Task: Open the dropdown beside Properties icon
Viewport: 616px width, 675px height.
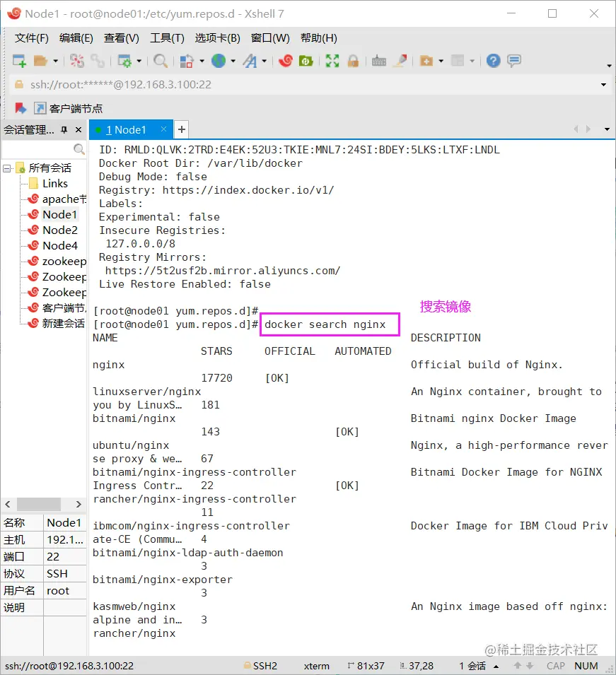Action: tap(139, 61)
